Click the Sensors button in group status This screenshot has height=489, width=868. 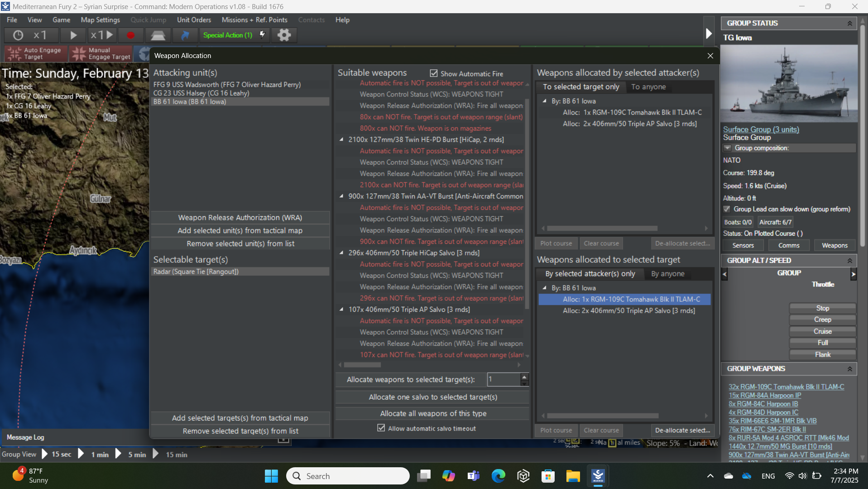tap(743, 245)
